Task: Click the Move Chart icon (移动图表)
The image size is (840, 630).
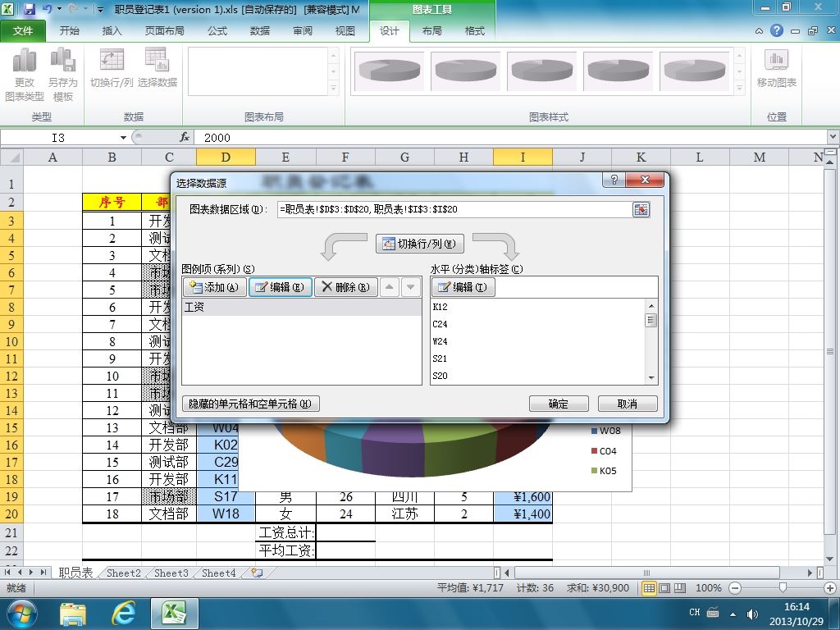Action: [776, 67]
